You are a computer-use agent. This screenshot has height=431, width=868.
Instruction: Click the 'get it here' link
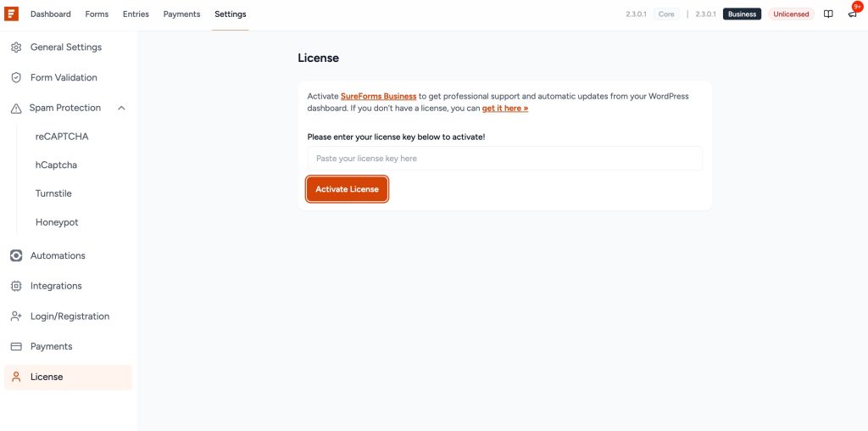coord(504,109)
